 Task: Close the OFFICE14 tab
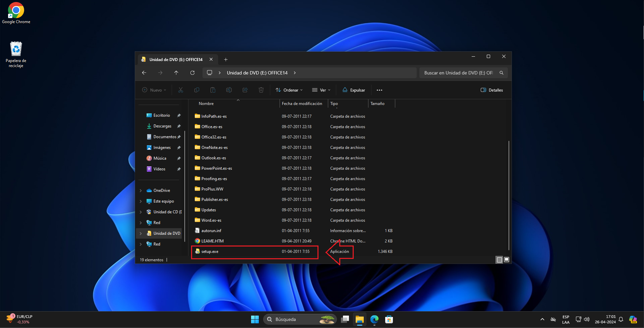pyautogui.click(x=211, y=59)
